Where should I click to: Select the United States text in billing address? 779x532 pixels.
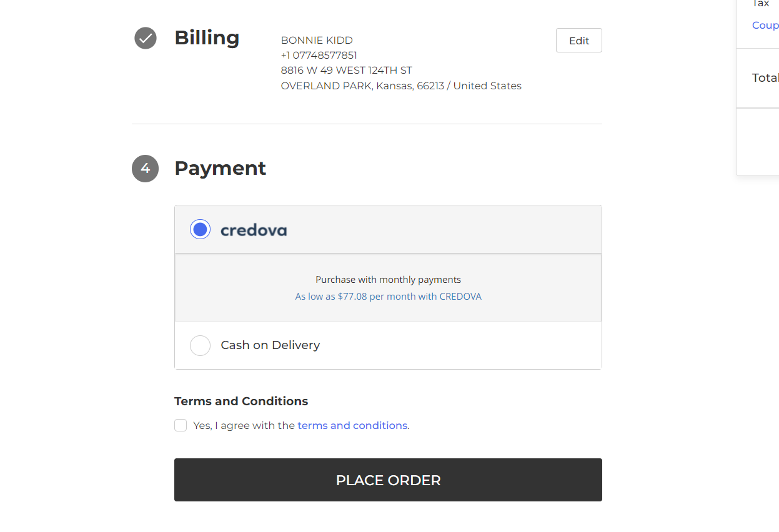pyautogui.click(x=487, y=86)
